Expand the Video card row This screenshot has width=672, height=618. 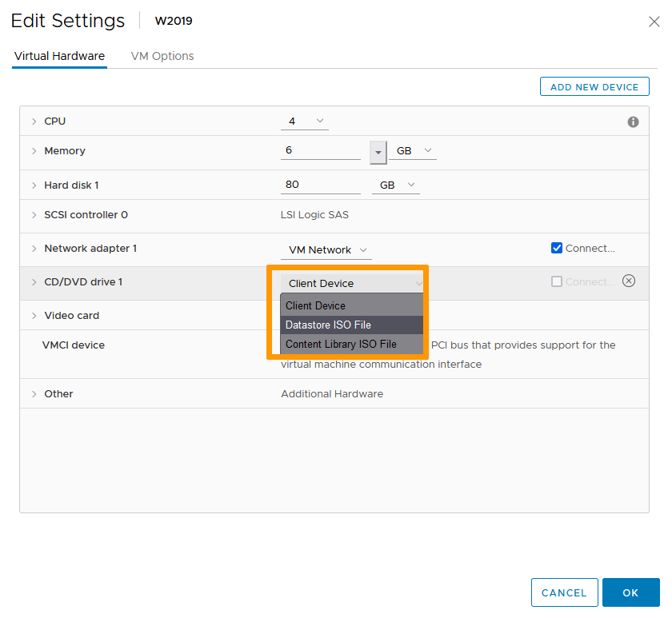click(34, 316)
